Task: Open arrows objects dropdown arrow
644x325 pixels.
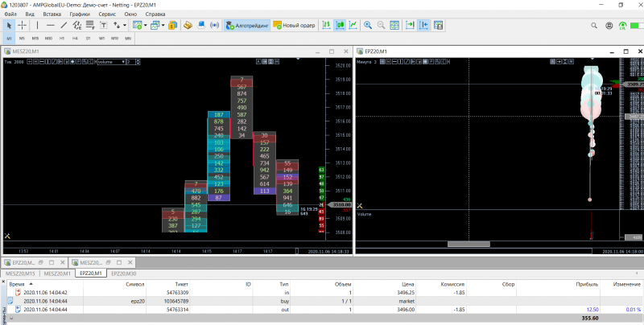Action: pos(125,26)
